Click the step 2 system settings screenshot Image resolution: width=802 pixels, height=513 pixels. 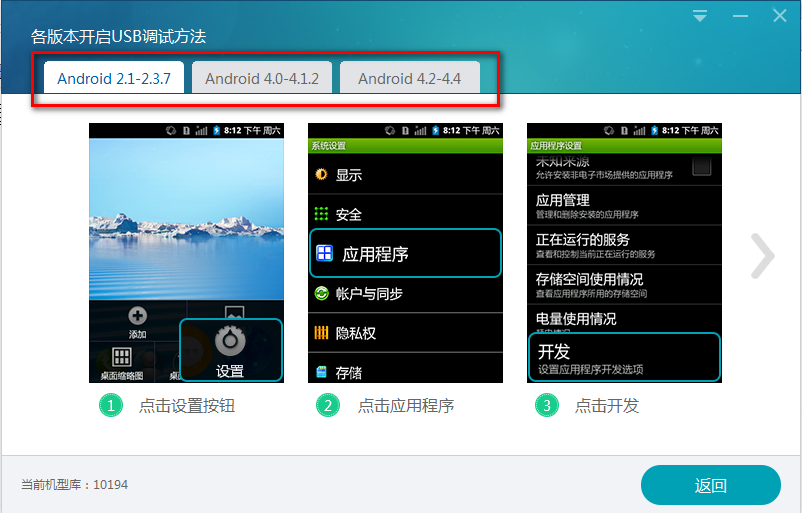pos(405,253)
